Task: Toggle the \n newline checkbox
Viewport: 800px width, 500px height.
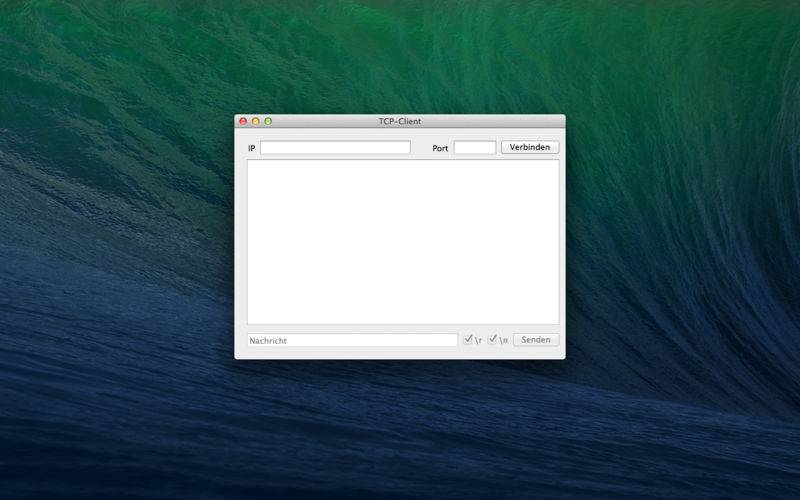Action: (x=492, y=340)
